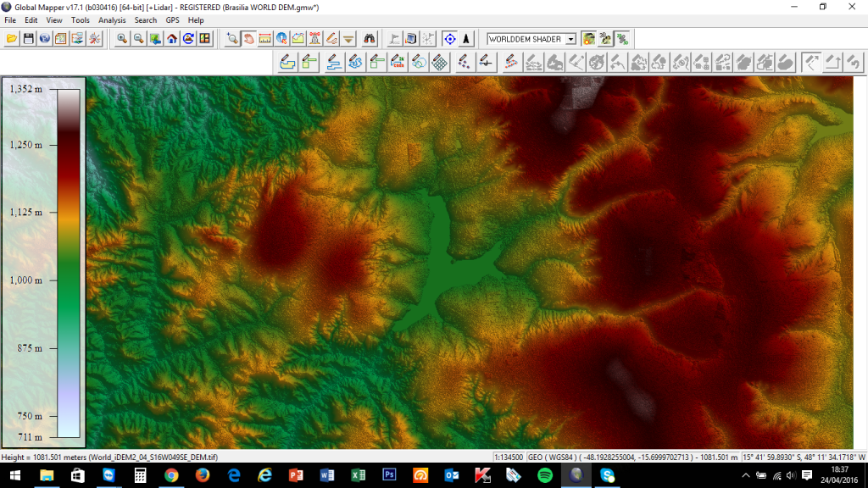The height and width of the screenshot is (488, 868).
Task: Save workspace with the floppy disk icon
Action: tap(28, 39)
